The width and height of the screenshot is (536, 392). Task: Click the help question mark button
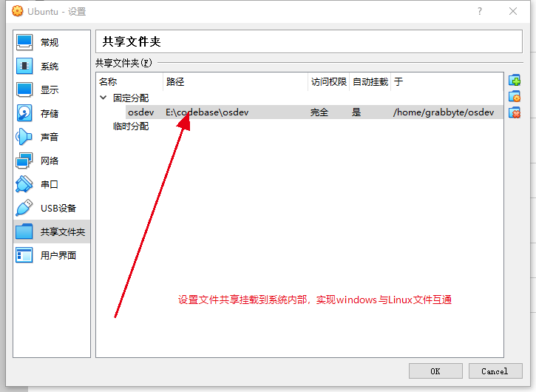point(480,11)
